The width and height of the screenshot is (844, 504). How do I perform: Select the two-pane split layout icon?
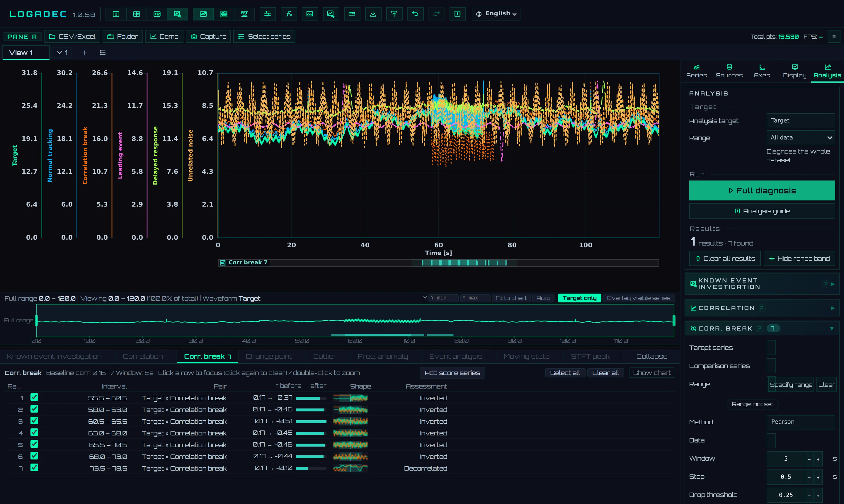click(x=137, y=14)
